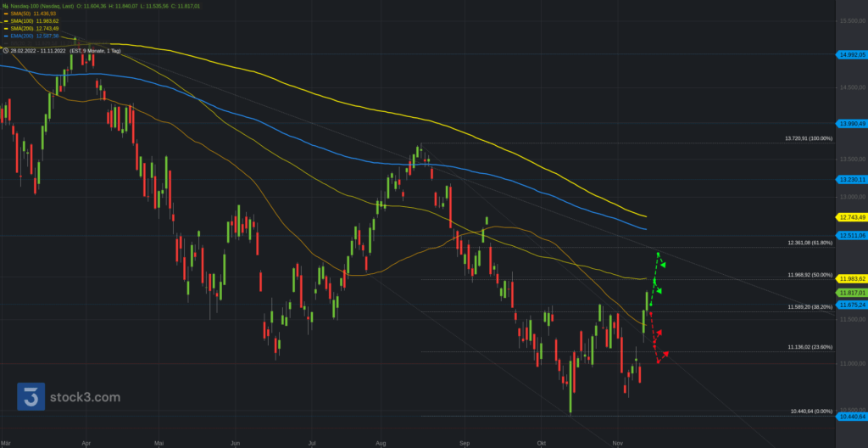Click the green 11.817,01 current price label

coord(850,293)
